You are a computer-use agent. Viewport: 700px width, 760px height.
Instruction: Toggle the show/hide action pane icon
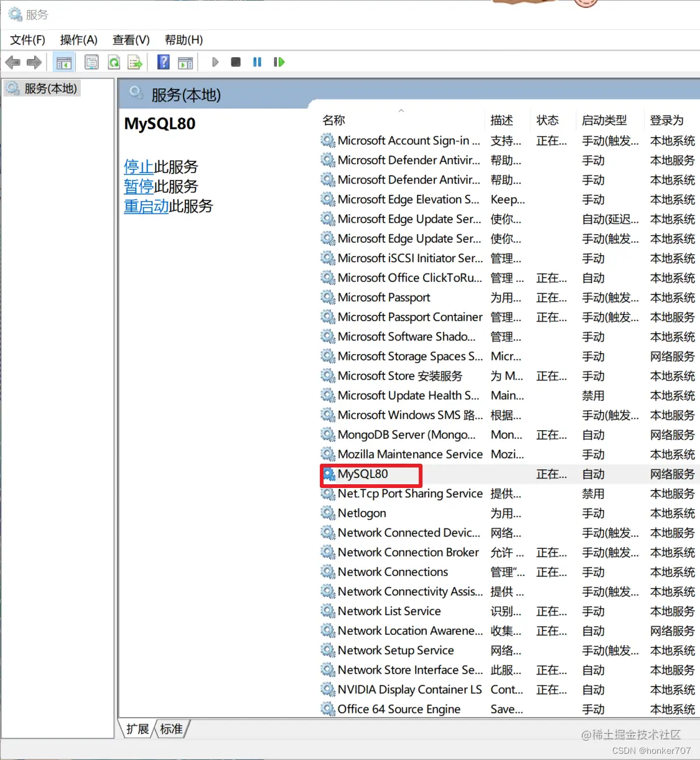(x=185, y=62)
